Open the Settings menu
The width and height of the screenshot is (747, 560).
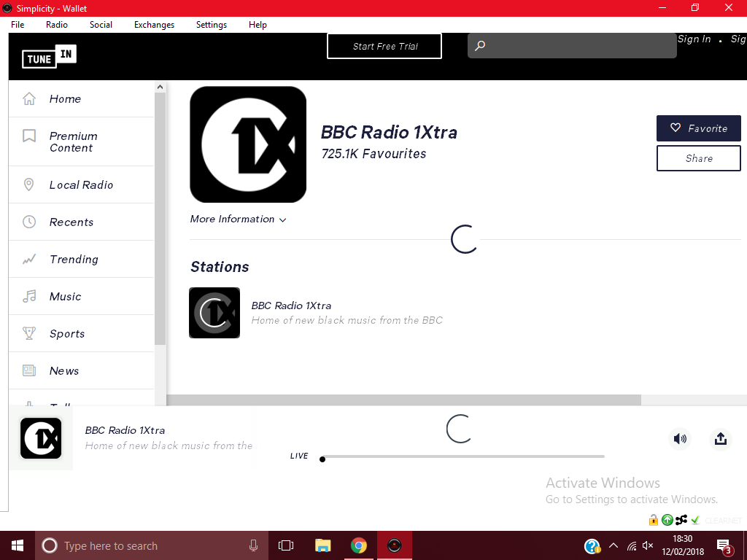tap(212, 25)
